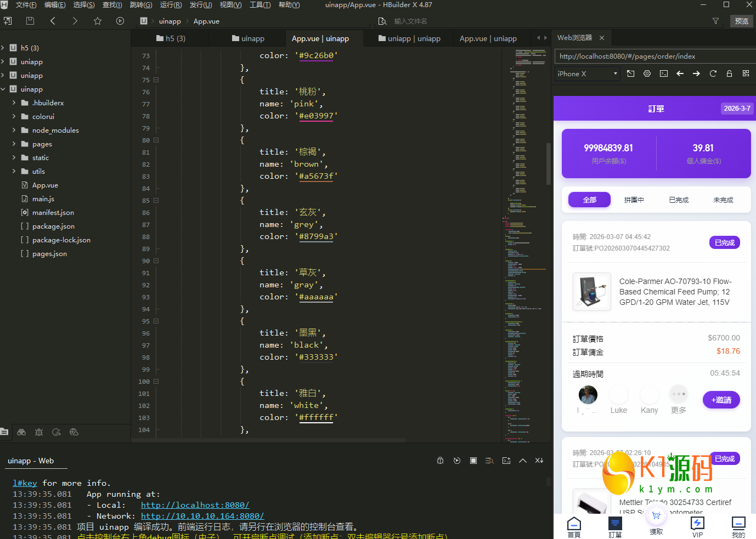Stop the running uinapp console process
The width and height of the screenshot is (756, 539).
[x=473, y=461]
